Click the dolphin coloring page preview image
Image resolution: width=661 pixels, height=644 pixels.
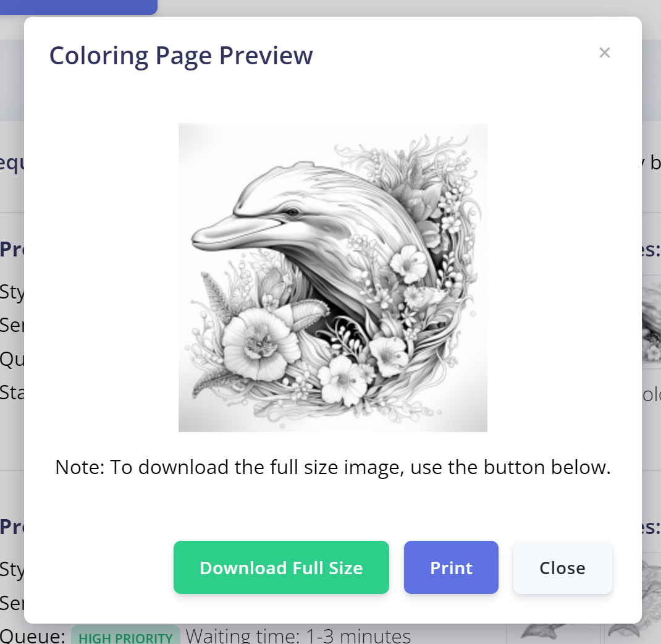click(332, 278)
